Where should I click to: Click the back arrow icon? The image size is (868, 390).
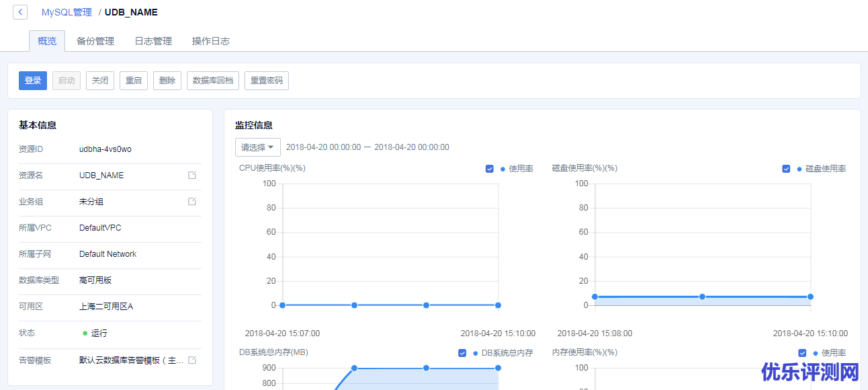[x=20, y=12]
